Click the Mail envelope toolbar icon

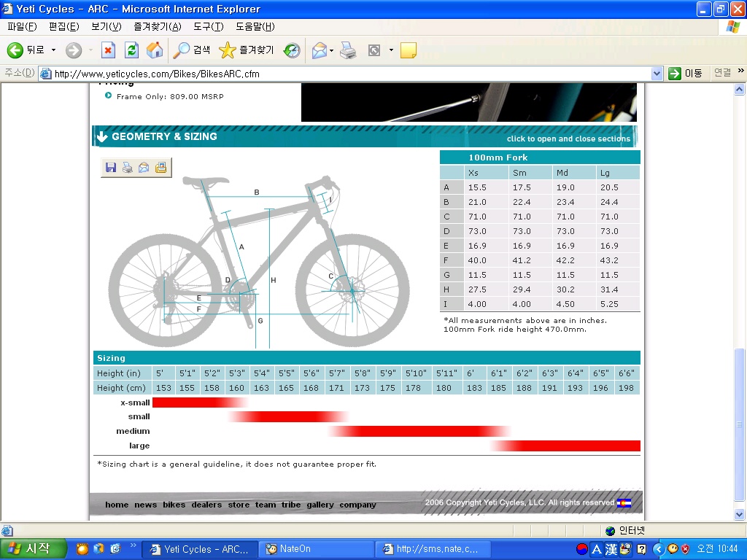tap(320, 50)
